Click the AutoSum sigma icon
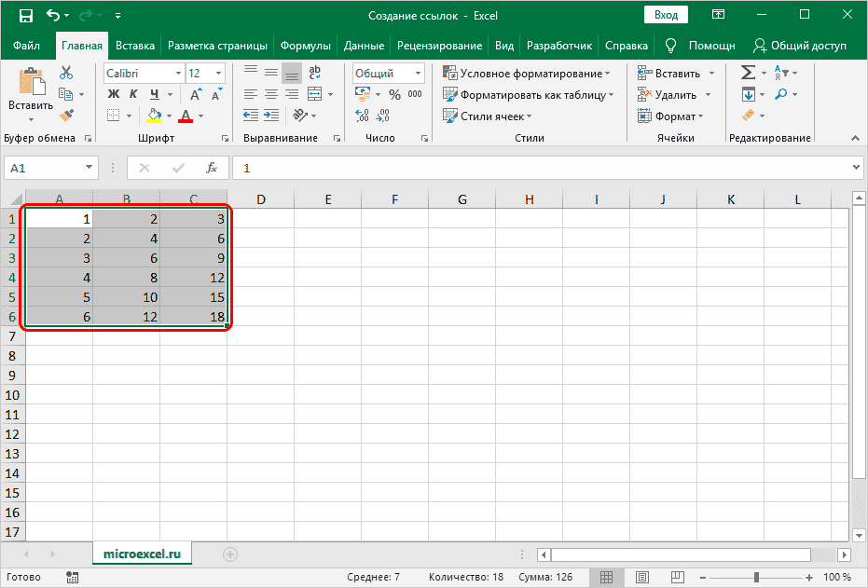 pyautogui.click(x=748, y=73)
